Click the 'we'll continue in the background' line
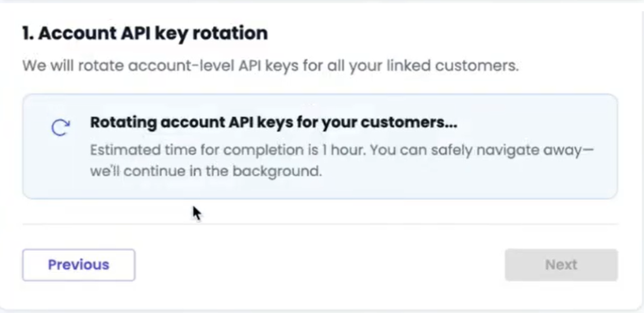 pos(206,172)
